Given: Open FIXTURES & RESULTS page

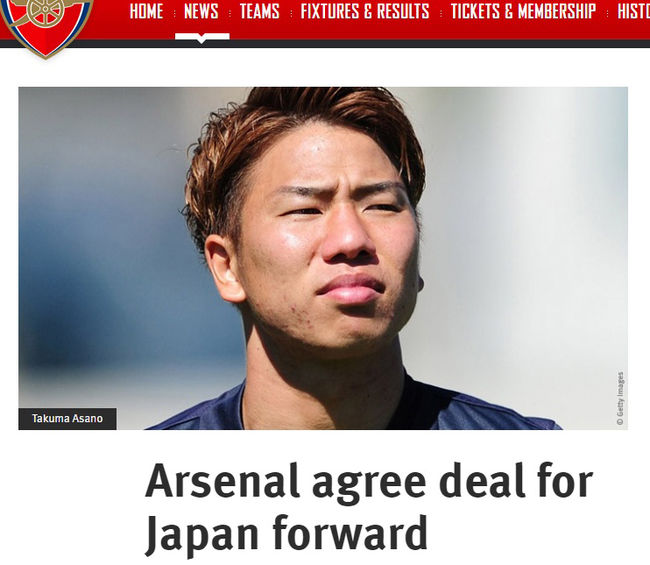Looking at the screenshot, I should [365, 11].
